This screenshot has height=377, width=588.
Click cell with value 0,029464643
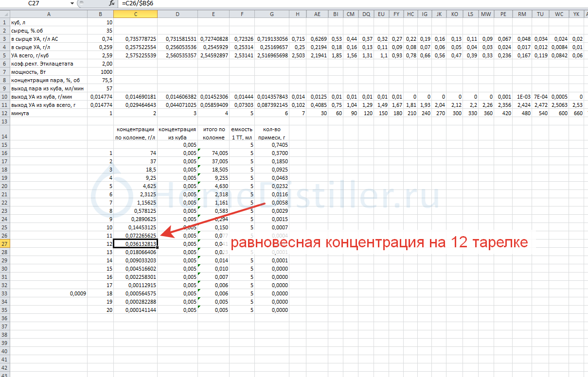(x=135, y=105)
